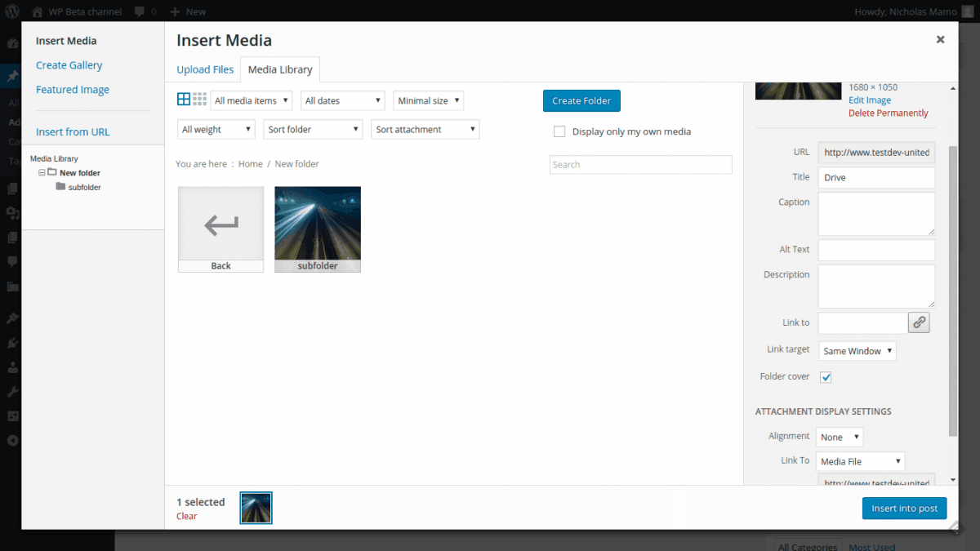This screenshot has width=980, height=551.
Task: Click the Insert into post button
Action: 904,508
